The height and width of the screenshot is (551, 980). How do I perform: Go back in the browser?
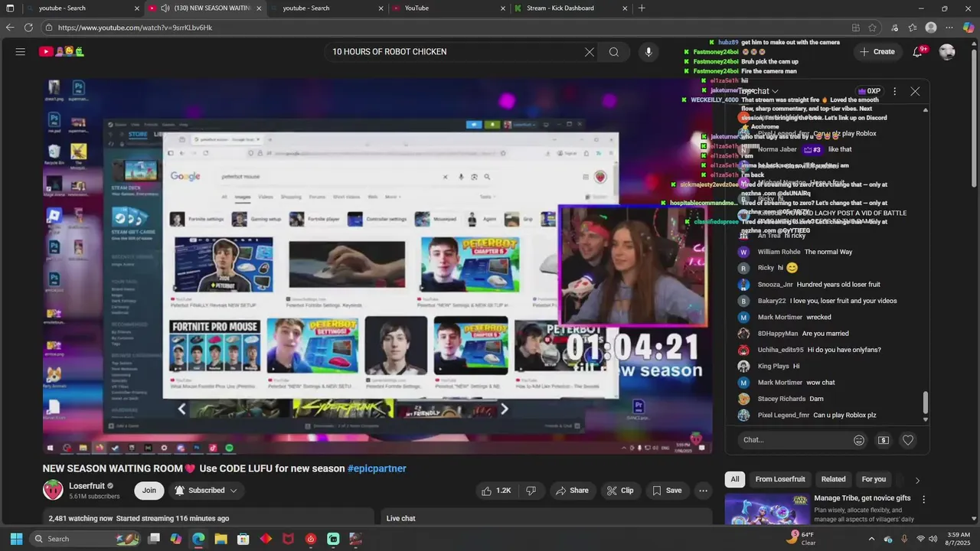(10, 28)
